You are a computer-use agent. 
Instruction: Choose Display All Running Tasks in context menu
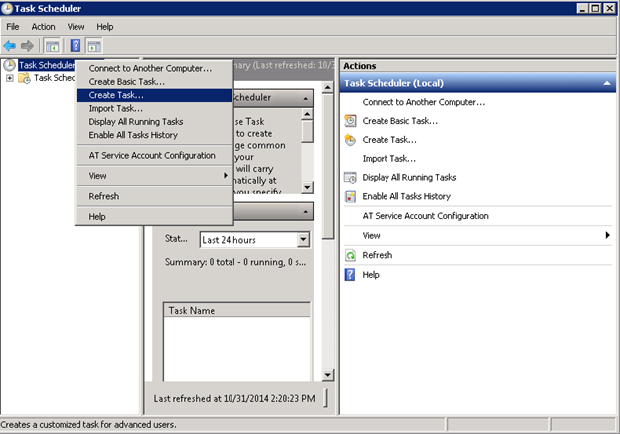(x=154, y=122)
